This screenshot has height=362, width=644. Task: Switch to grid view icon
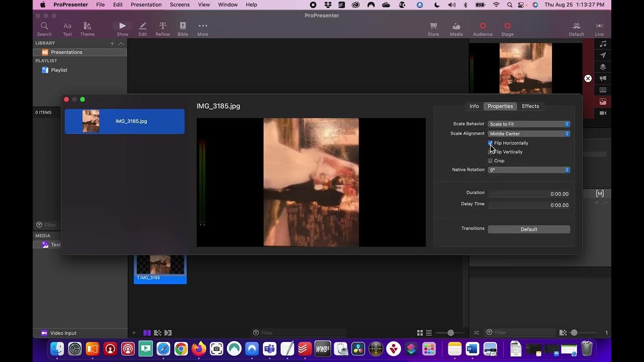[x=420, y=333]
